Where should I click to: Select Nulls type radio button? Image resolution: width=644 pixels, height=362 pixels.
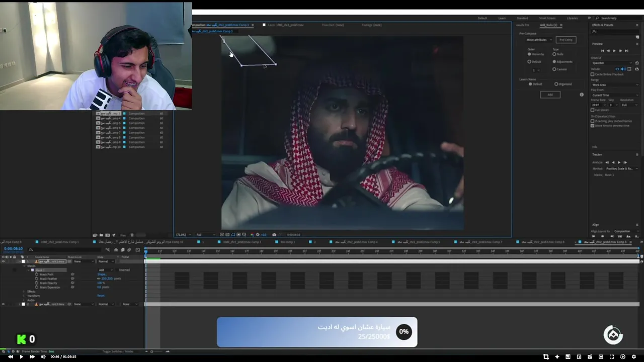[554, 54]
